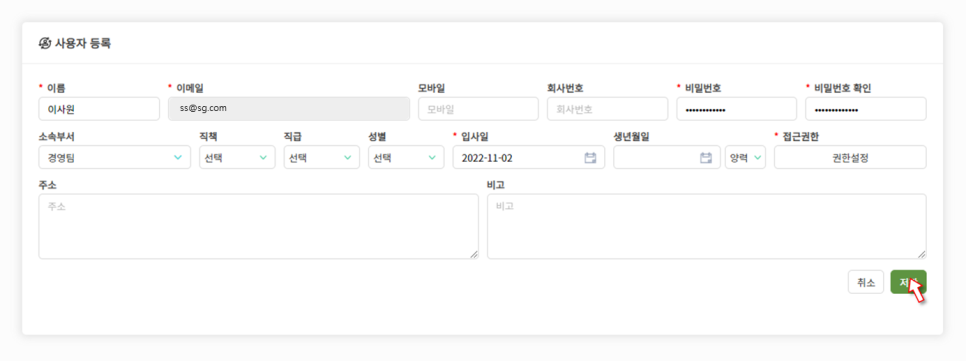966x361 pixels.
Task: Click inside the 주소 text area
Action: pos(258,227)
